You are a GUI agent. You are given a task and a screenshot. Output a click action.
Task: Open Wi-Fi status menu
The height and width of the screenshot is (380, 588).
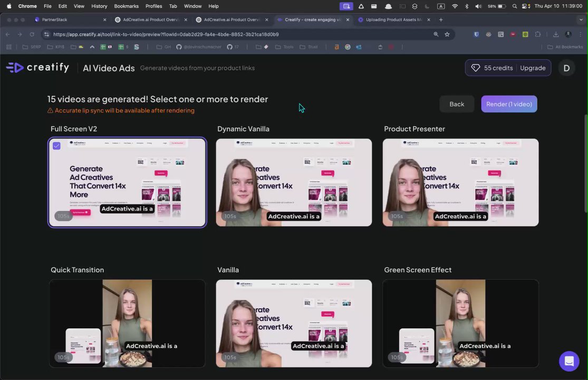point(455,6)
